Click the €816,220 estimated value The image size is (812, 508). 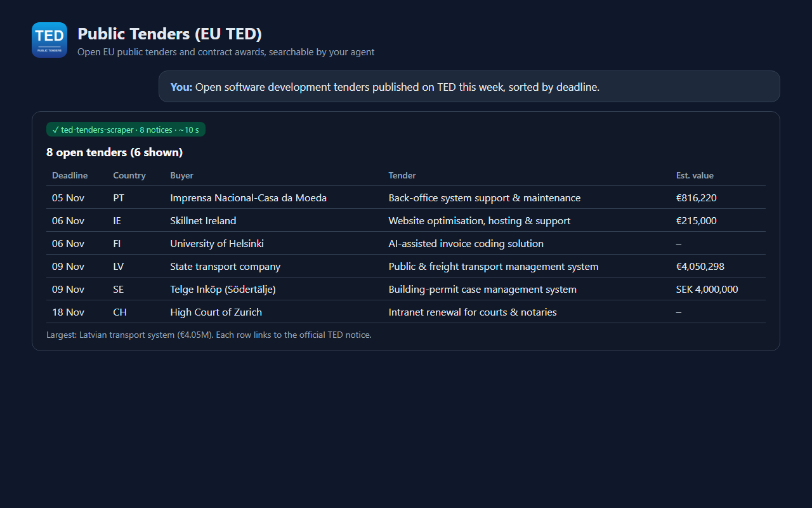click(697, 198)
